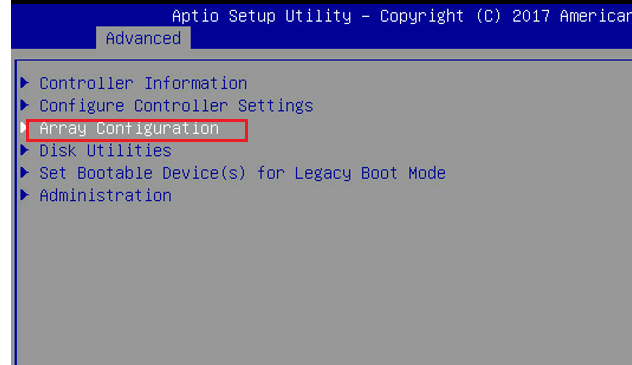Viewport: 632px width, 365px height.
Task: Click the blue bar left of Advanced tab
Action: pos(54,38)
